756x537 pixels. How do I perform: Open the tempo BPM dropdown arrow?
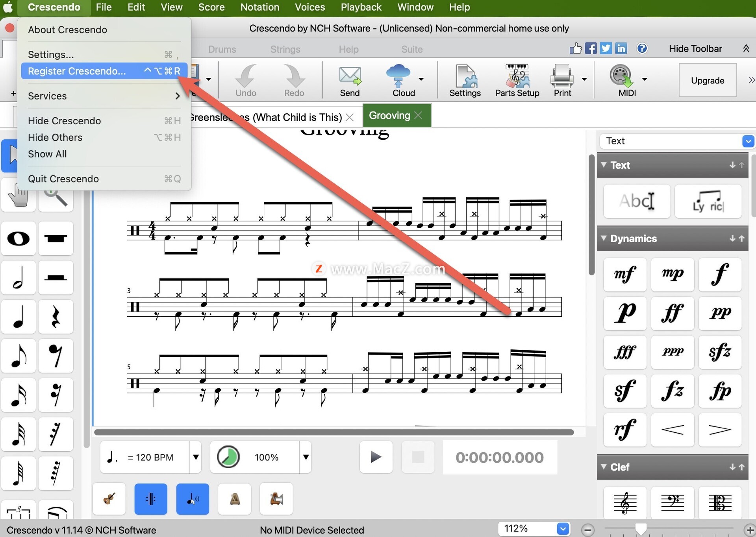coord(195,457)
